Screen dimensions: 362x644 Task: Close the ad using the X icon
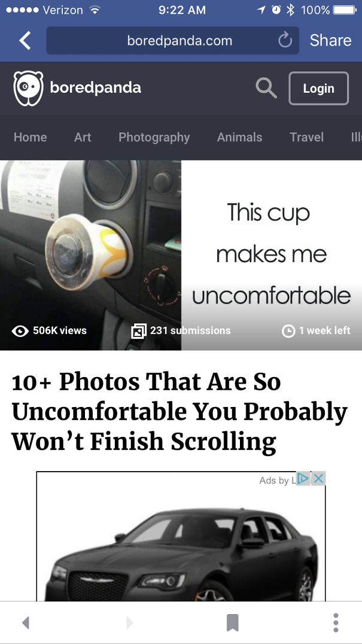point(318,478)
